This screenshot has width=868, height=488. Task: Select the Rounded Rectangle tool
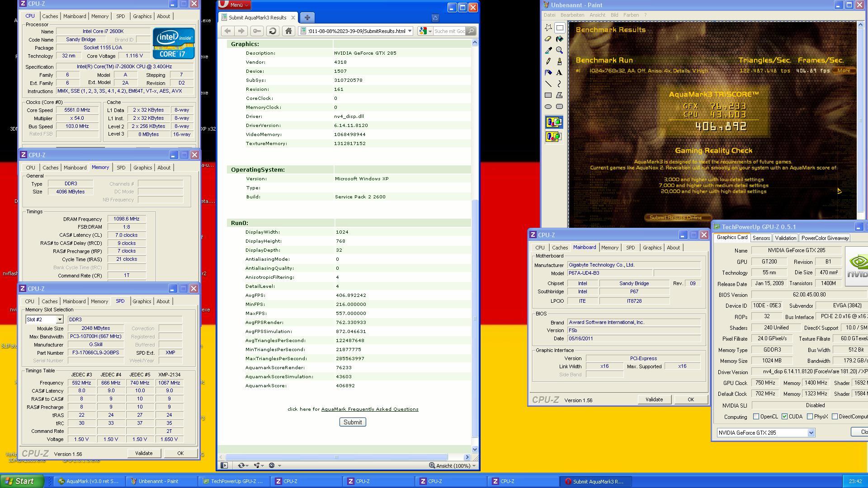coord(560,107)
